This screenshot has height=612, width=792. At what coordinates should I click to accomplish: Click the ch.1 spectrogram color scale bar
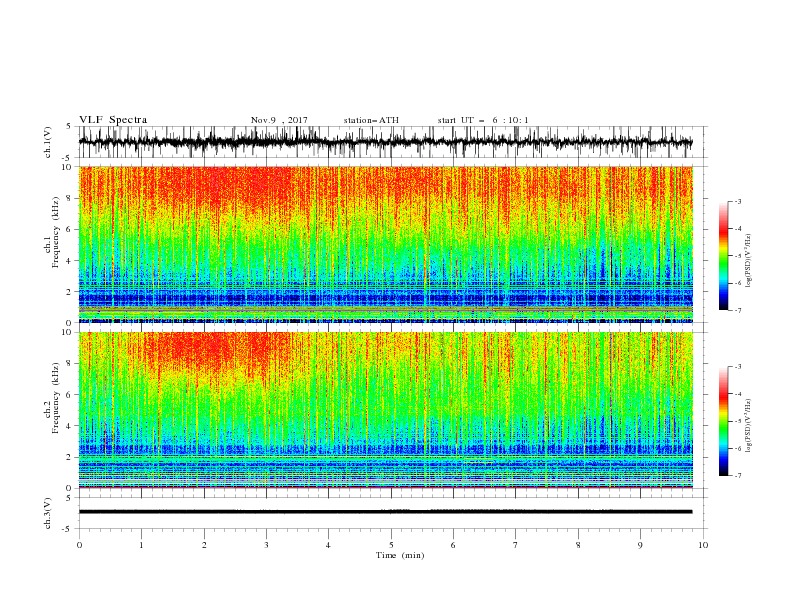click(x=723, y=256)
